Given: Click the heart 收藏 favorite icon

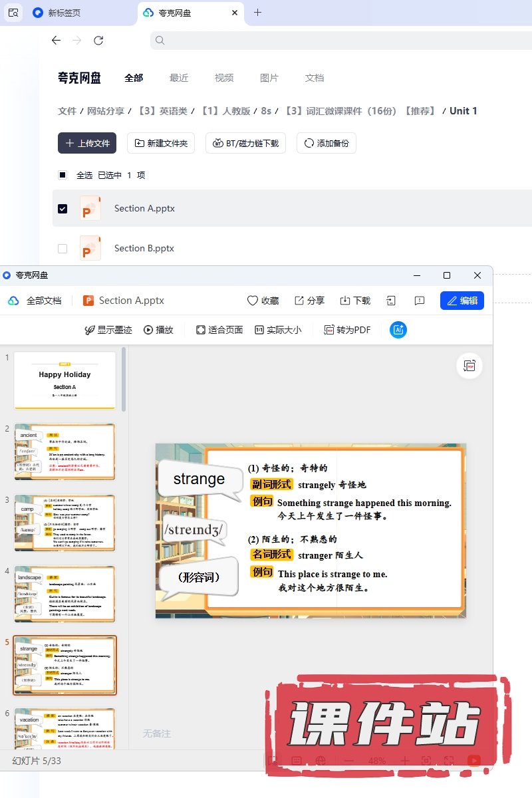Looking at the screenshot, I should (253, 301).
